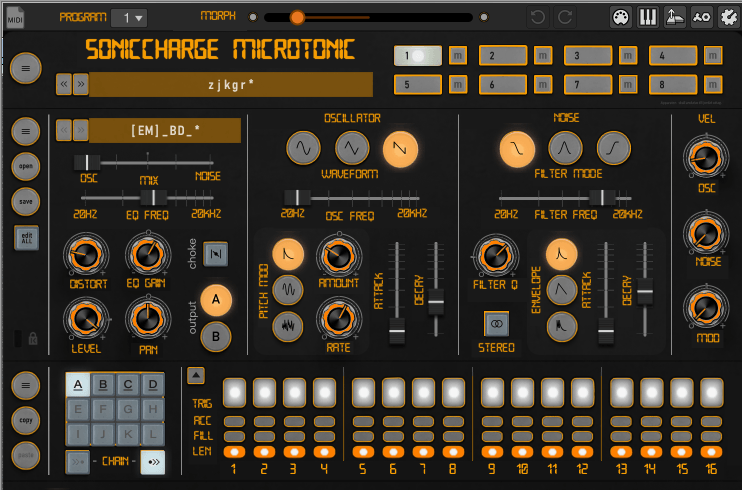This screenshot has width=742, height=490.
Task: Toggle the choke button
Action: tap(216, 254)
